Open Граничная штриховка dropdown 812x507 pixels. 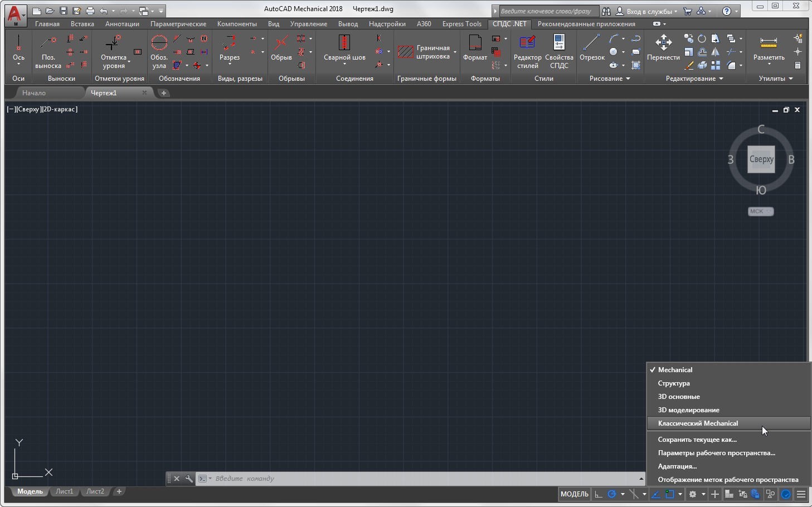coord(455,52)
